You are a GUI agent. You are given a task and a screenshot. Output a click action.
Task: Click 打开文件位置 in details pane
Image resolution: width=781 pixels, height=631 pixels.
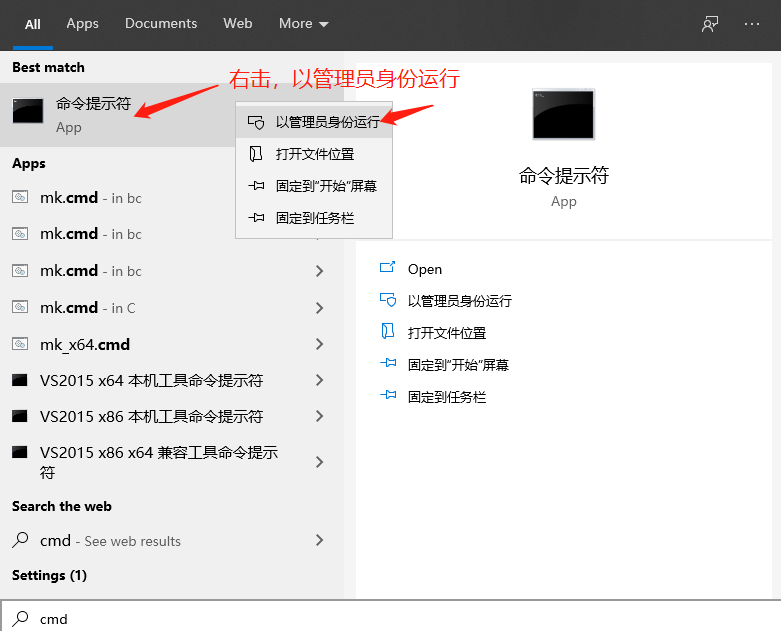447,333
